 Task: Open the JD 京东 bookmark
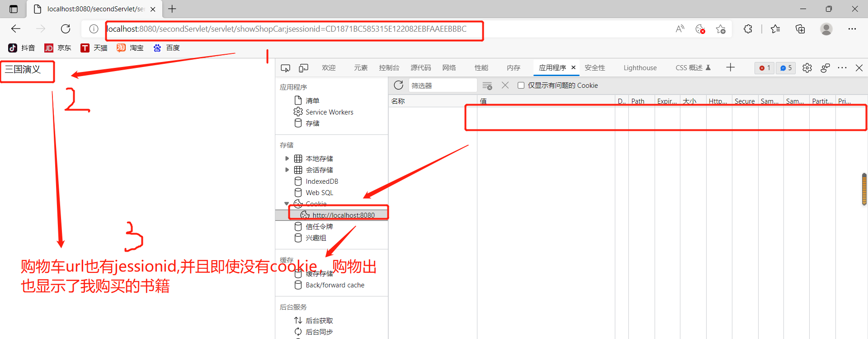coord(57,48)
